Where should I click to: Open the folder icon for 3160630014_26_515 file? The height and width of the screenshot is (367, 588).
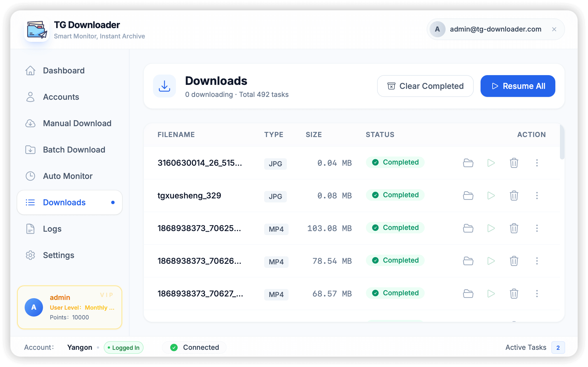(x=468, y=163)
